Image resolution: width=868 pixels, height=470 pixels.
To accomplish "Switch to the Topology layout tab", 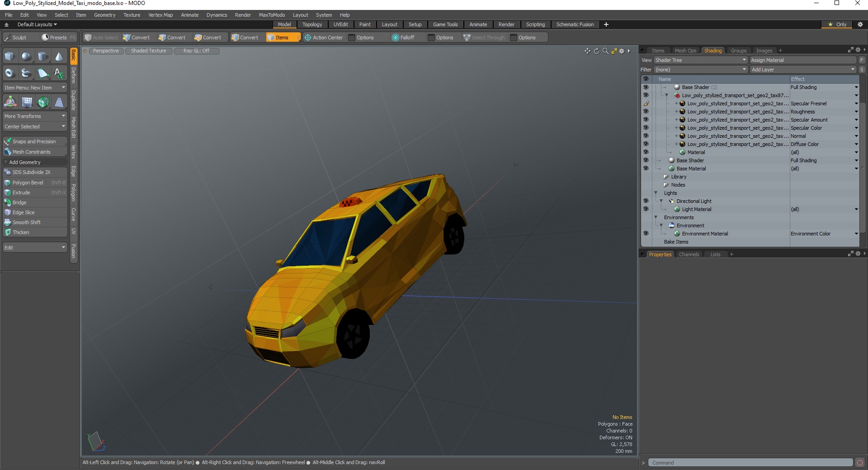I will [312, 24].
